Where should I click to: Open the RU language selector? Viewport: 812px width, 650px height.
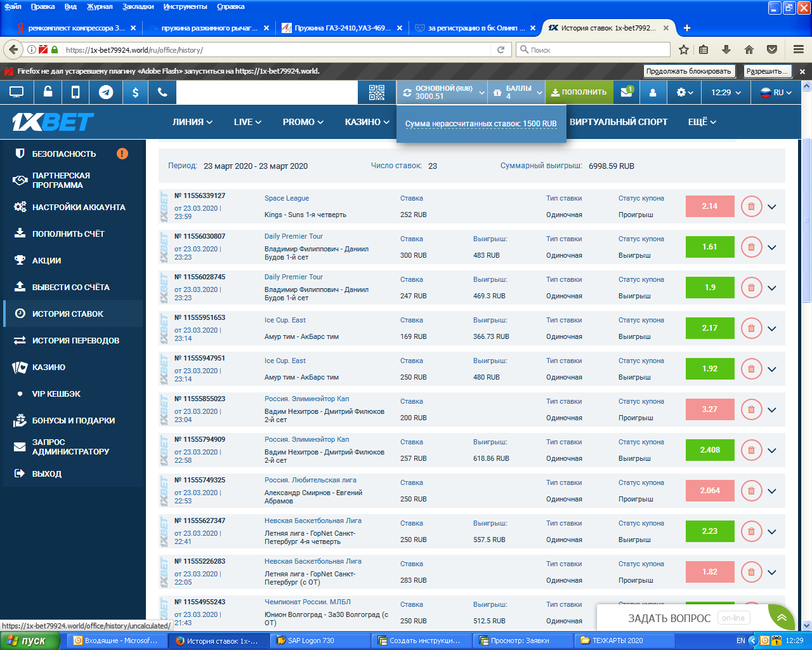pos(776,93)
